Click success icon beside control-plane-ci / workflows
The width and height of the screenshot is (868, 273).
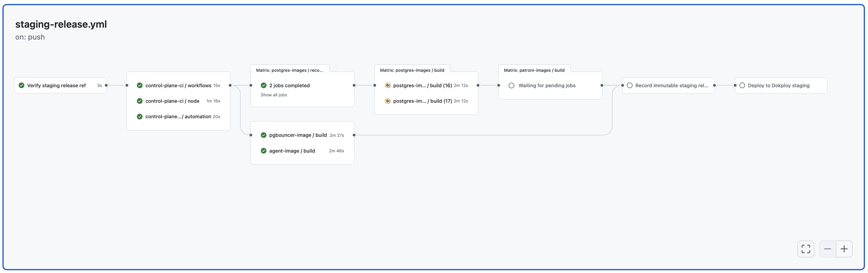coord(140,85)
